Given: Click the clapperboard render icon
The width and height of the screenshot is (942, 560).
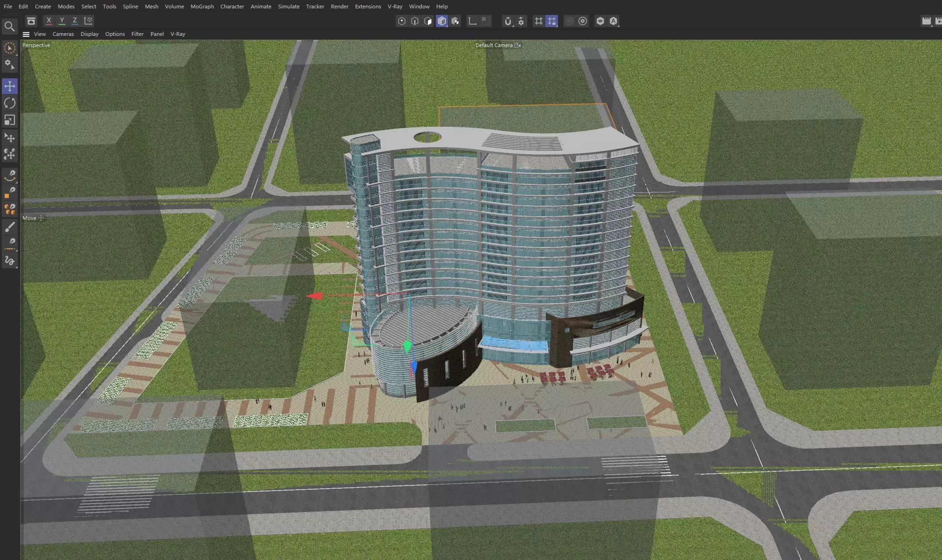Looking at the screenshot, I should tap(926, 21).
